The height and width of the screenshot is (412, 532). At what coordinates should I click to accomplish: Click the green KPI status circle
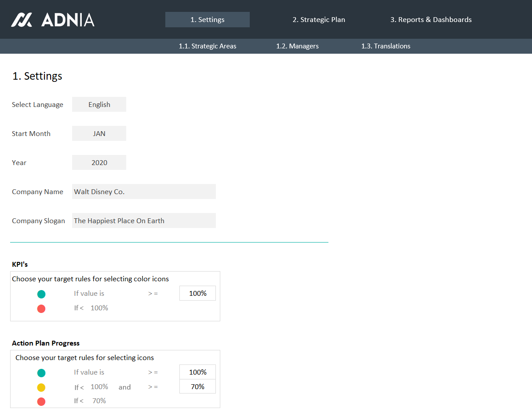click(41, 294)
